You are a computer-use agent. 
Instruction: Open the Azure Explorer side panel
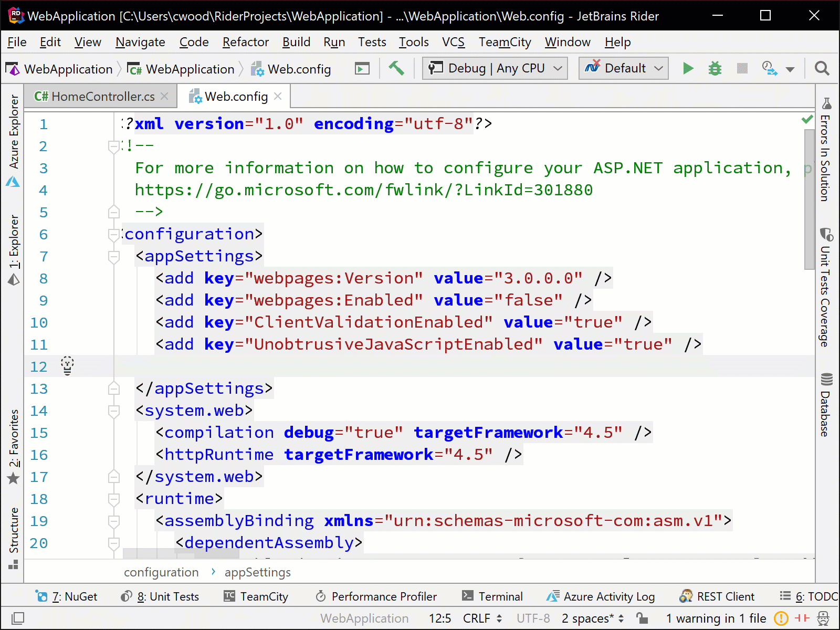(x=14, y=141)
